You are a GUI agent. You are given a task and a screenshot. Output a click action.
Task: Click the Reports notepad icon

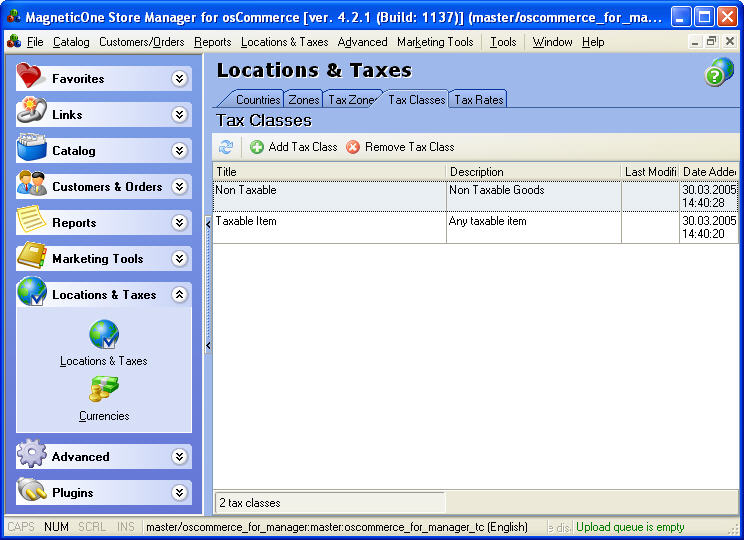31,219
